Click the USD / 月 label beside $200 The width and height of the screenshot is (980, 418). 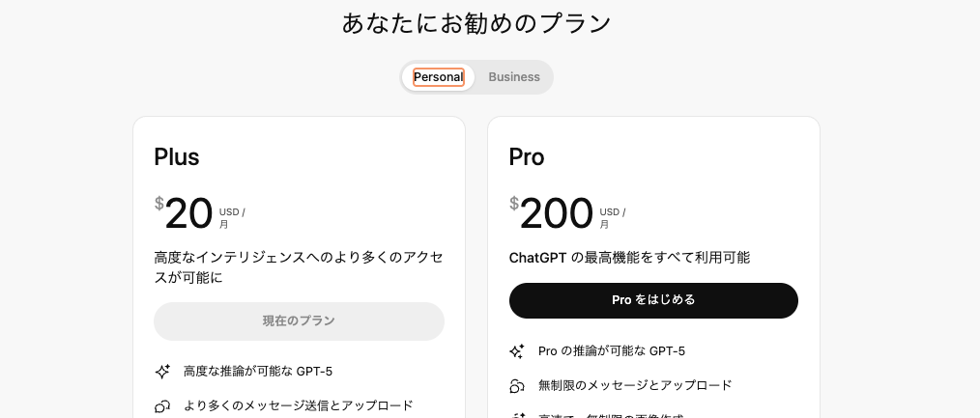612,218
